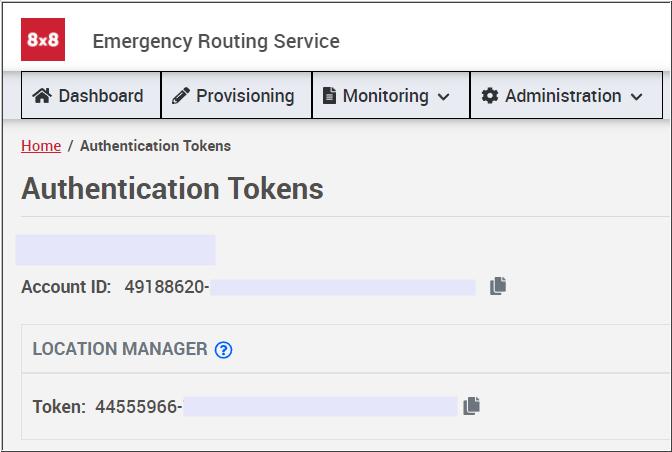
Task: Click the Monitoring document icon
Action: 329,96
